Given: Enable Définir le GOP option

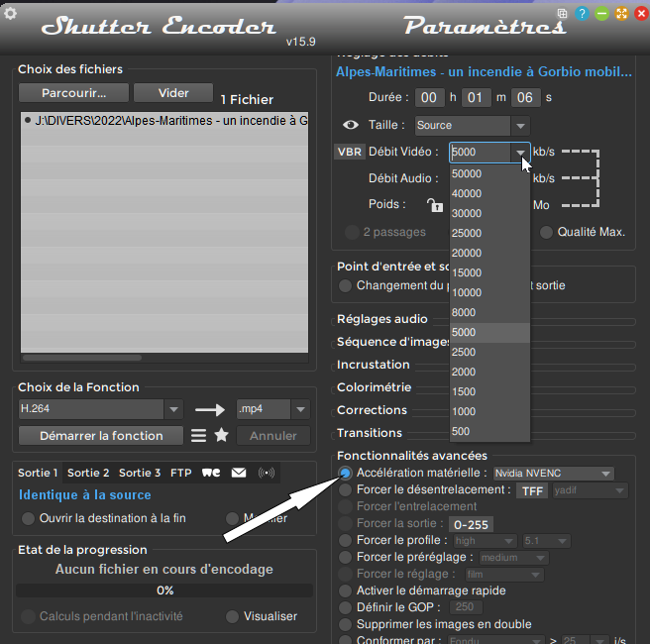Looking at the screenshot, I should click(x=345, y=607).
